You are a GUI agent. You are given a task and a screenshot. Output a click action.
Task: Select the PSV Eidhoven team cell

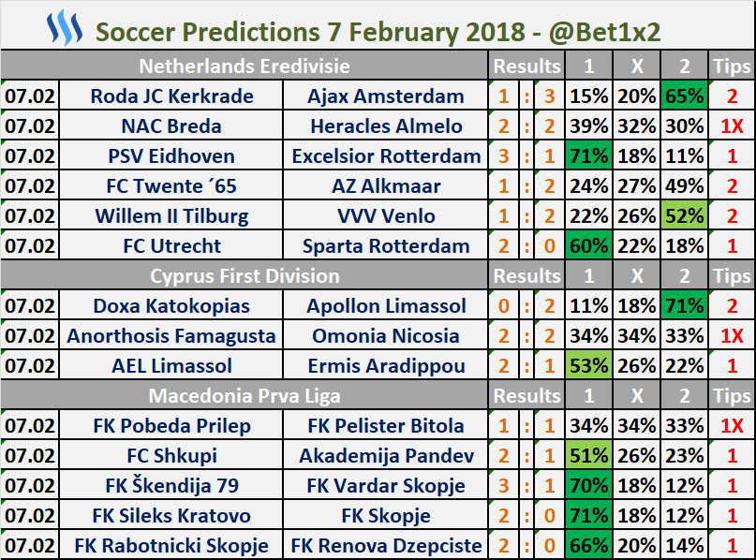pyautogui.click(x=172, y=156)
